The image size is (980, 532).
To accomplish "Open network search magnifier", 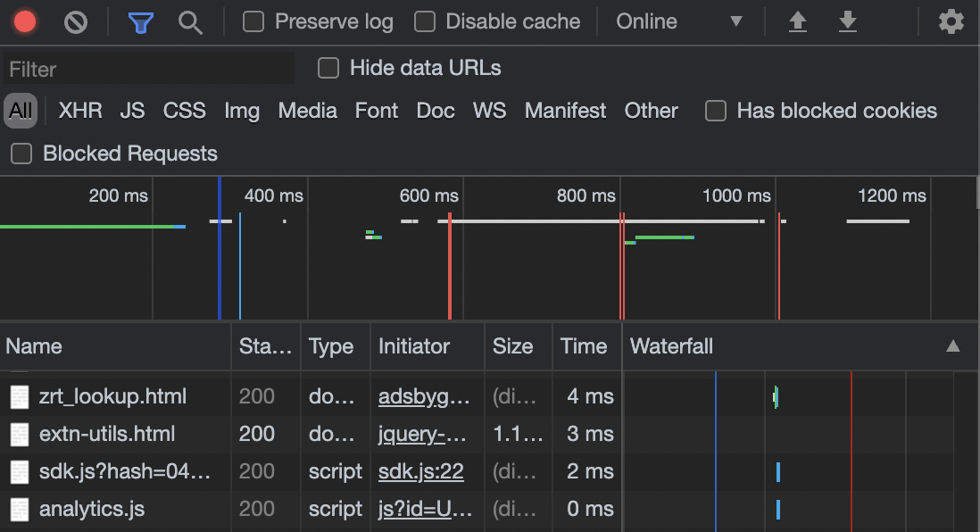I will tap(190, 22).
